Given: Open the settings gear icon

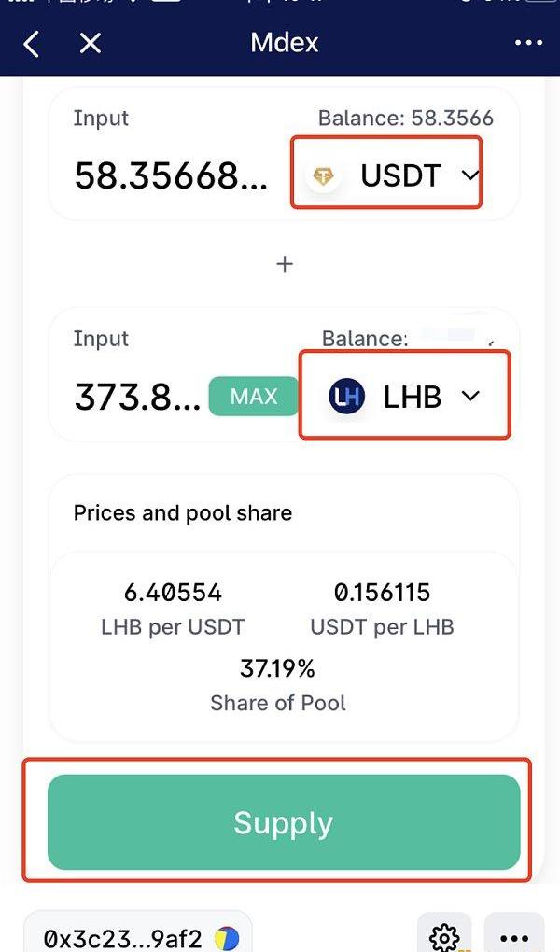Looking at the screenshot, I should point(444,936).
